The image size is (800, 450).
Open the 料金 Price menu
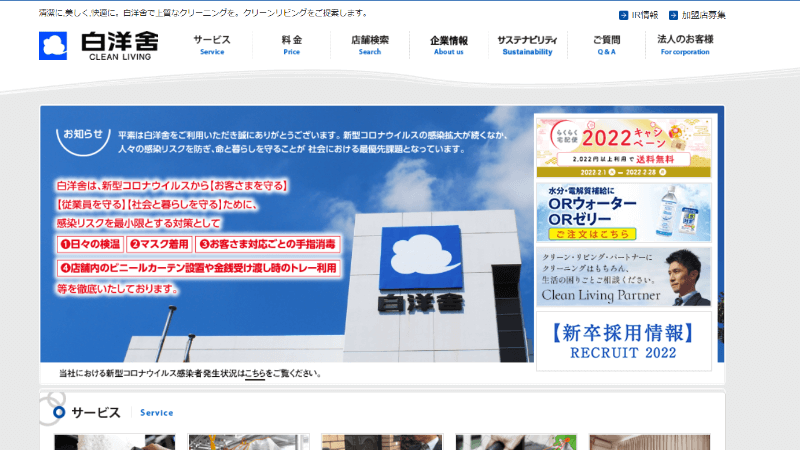[291, 45]
